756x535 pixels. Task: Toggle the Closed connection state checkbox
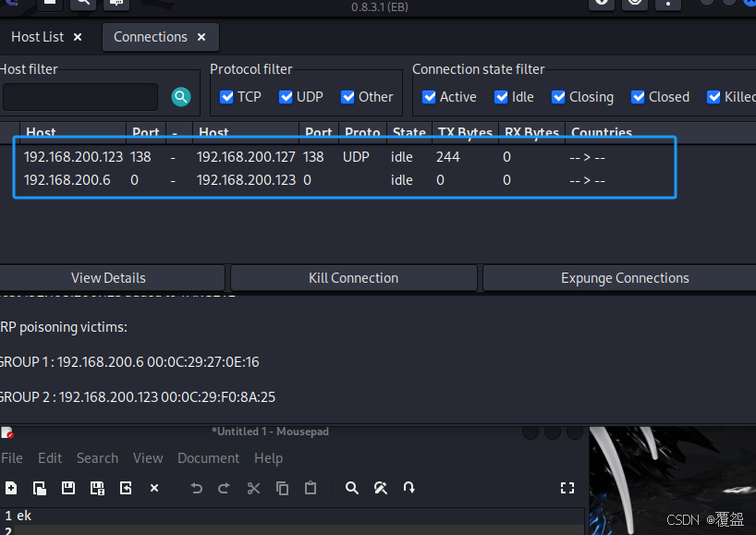[x=638, y=97]
